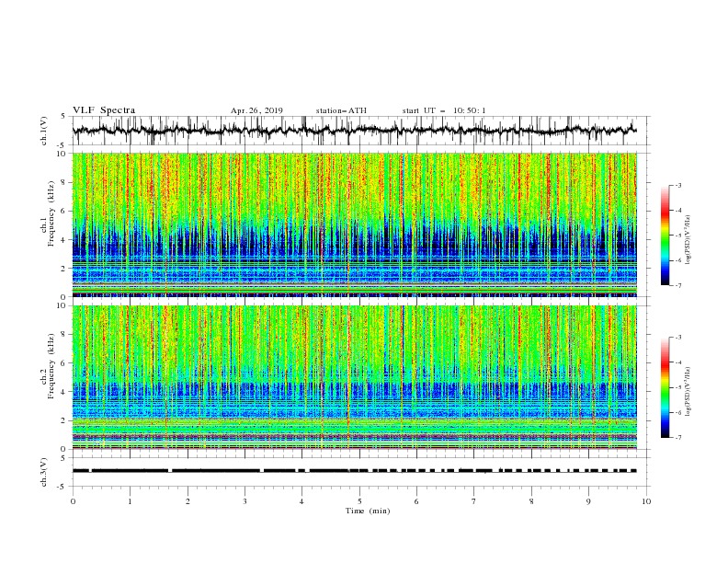Click tick label "1" on the time axis
This screenshot has width=728, height=563.
point(130,501)
